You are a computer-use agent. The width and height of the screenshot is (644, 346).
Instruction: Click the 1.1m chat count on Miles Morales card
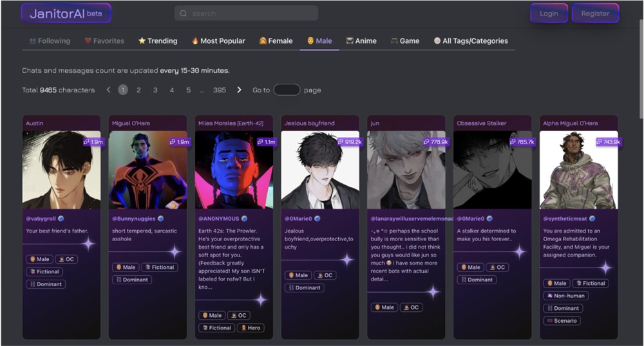267,142
